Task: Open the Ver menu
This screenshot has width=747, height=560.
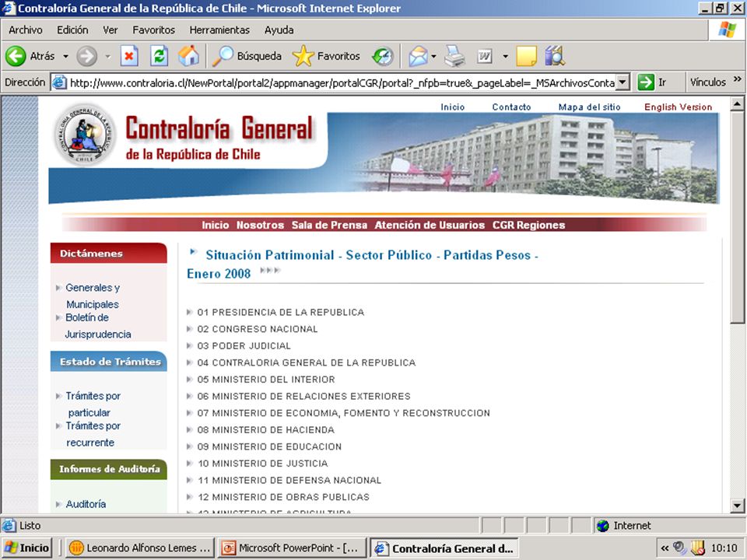Action: pyautogui.click(x=110, y=30)
